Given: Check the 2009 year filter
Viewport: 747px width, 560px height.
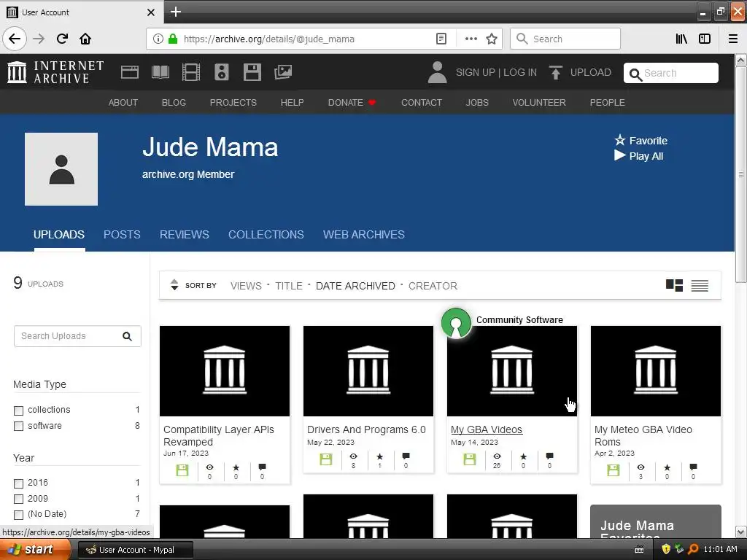Looking at the screenshot, I should tap(18, 499).
